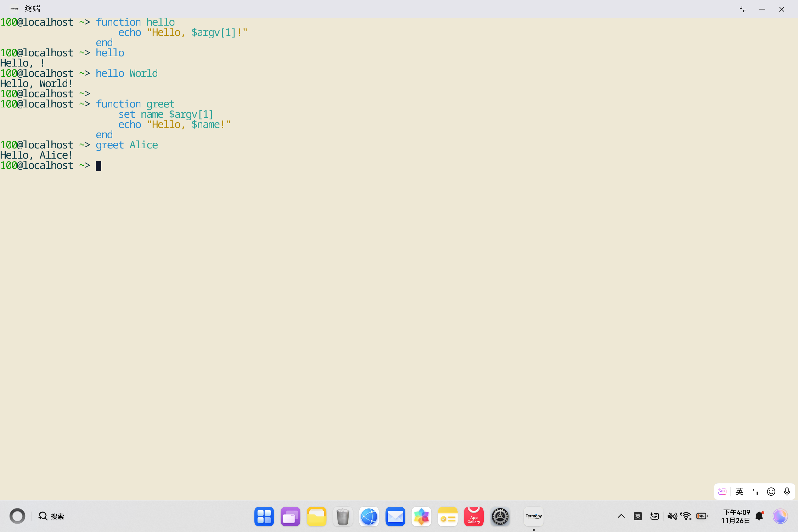Open the calendar via the date display

[736, 516]
